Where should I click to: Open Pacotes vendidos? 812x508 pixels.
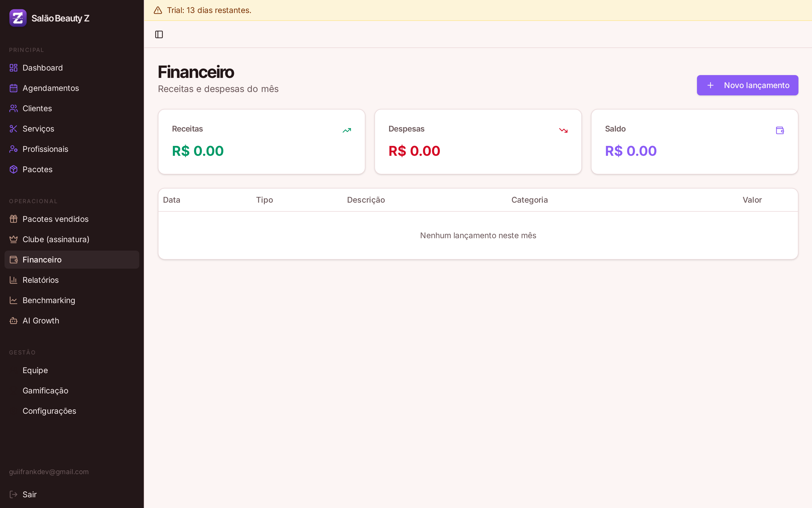pos(72,219)
